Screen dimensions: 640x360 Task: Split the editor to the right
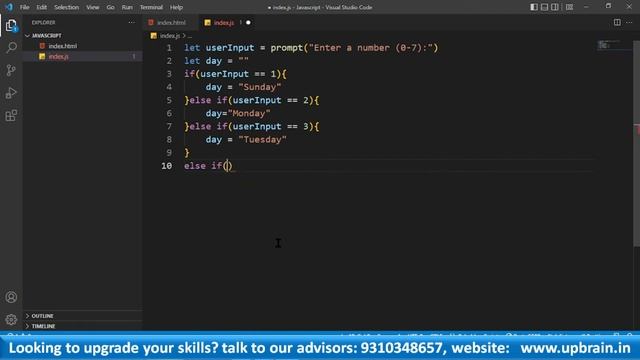[x=617, y=22]
